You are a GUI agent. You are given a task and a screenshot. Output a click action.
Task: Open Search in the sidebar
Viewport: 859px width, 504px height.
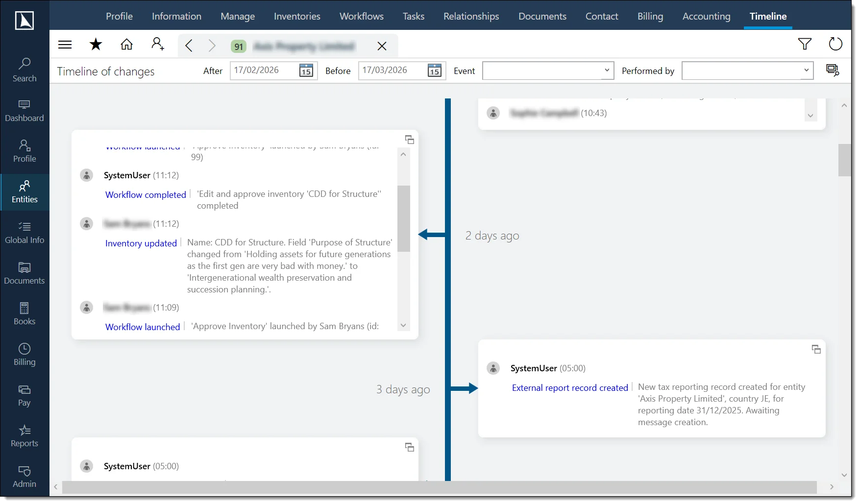point(25,70)
